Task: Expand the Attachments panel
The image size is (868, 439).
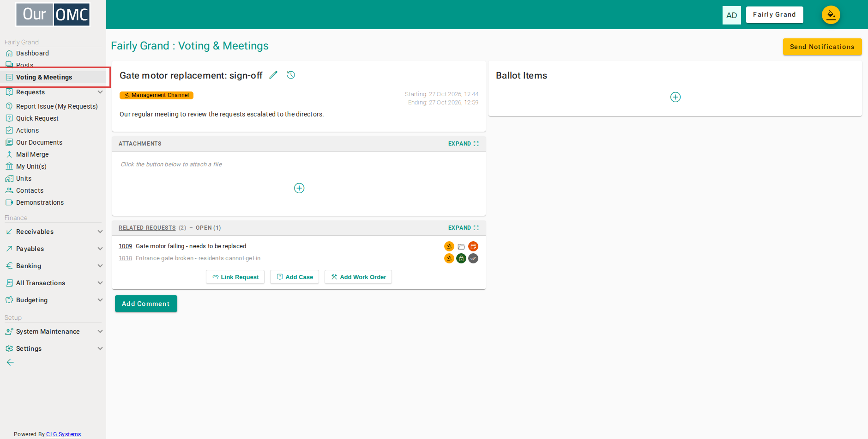Action: pyautogui.click(x=464, y=144)
